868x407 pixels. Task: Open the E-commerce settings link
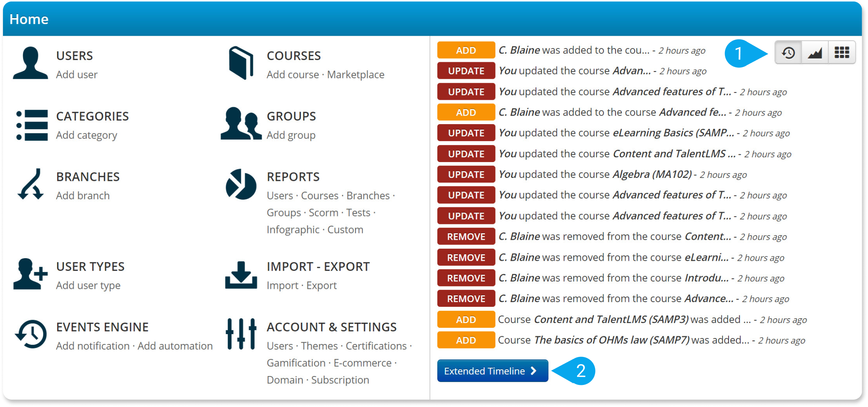click(362, 363)
